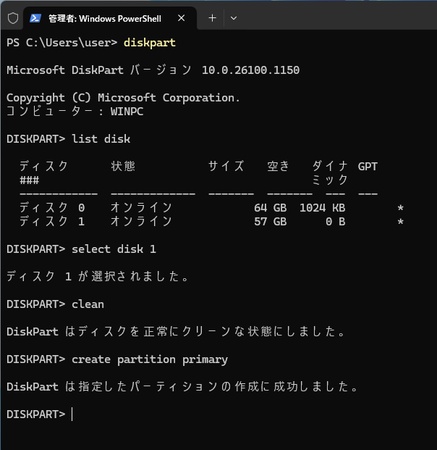Click the 'ディスク 0' row label

click(x=52, y=208)
